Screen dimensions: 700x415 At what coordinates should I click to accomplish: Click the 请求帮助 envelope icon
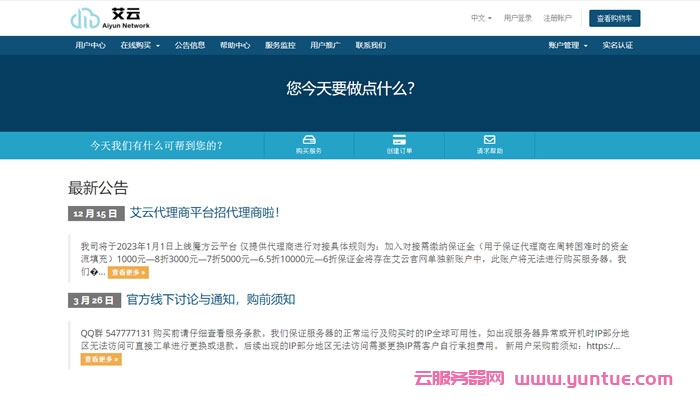pos(489,140)
